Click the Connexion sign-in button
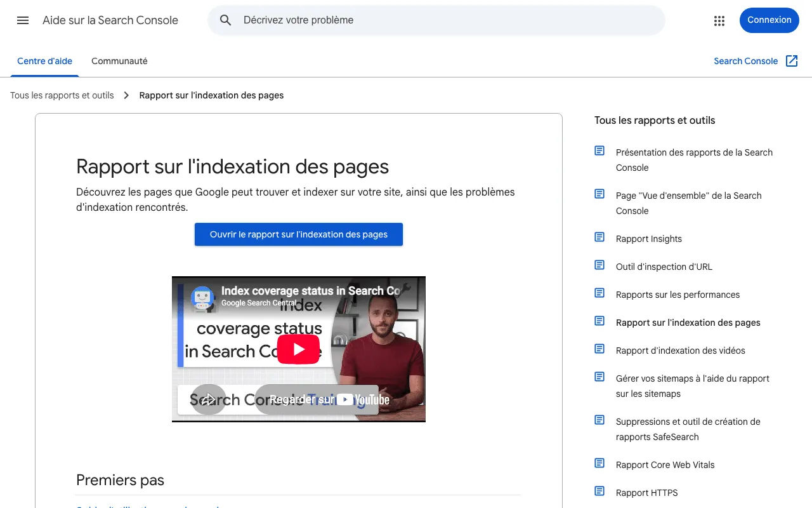 769,20
